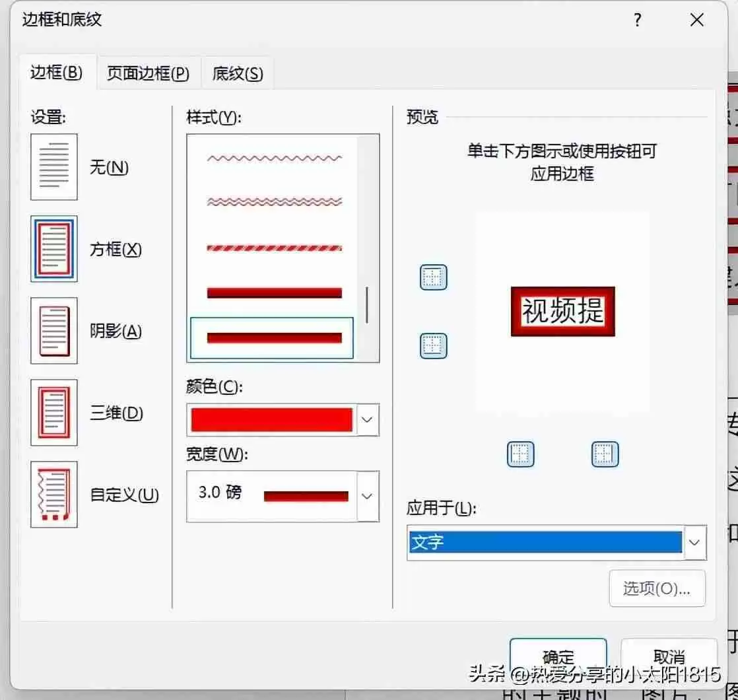Confirm settings with the 确定 button
This screenshot has width=738, height=700.
(558, 657)
